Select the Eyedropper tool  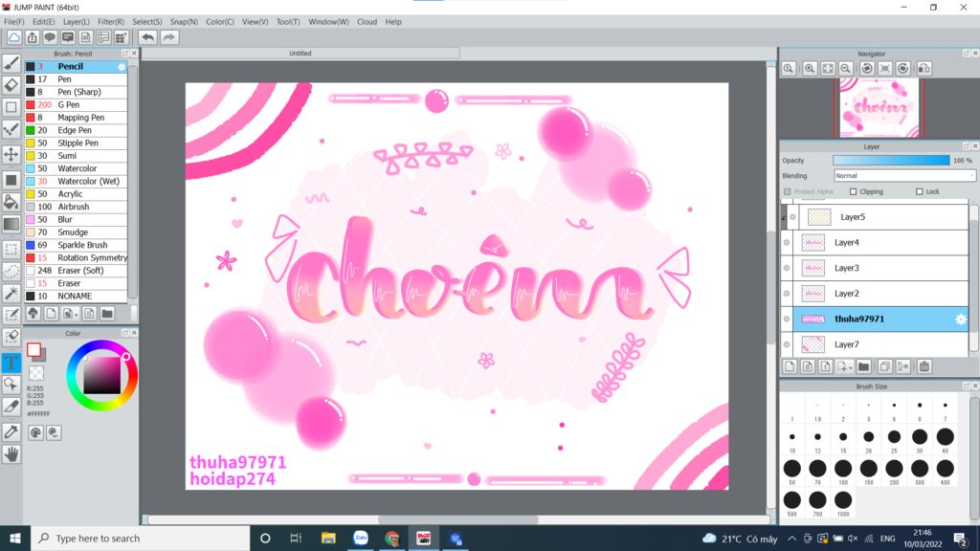click(11, 431)
